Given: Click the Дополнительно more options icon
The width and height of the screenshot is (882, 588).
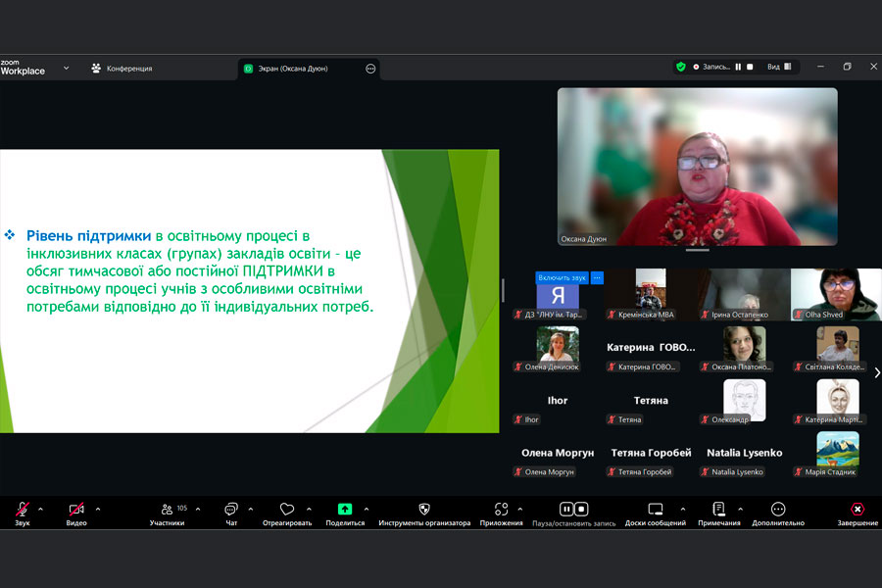Looking at the screenshot, I should click(x=778, y=510).
